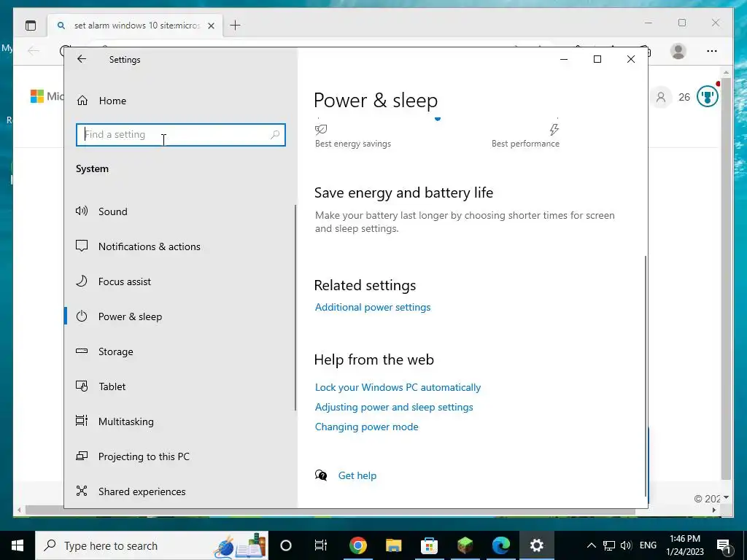The height and width of the screenshot is (560, 747).
Task: Click the Best energy savings leaf icon
Action: [321, 129]
